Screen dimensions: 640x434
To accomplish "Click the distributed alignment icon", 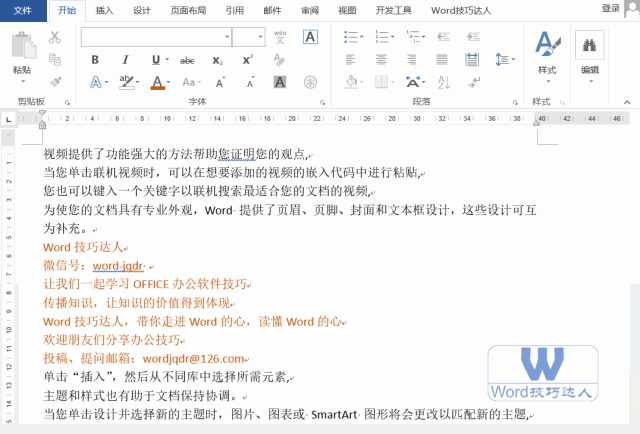I will [472, 60].
